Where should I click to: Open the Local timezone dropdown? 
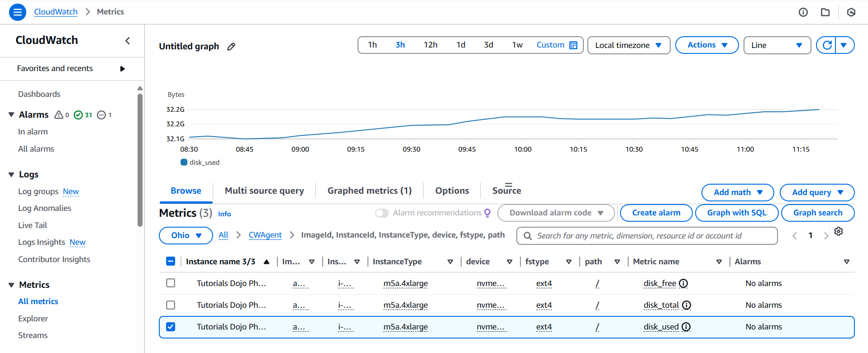pos(629,45)
